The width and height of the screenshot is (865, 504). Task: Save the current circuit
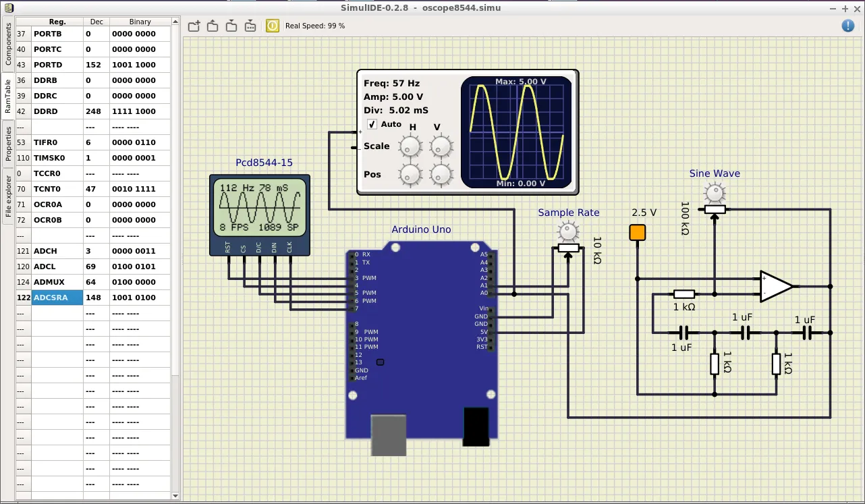tap(231, 26)
